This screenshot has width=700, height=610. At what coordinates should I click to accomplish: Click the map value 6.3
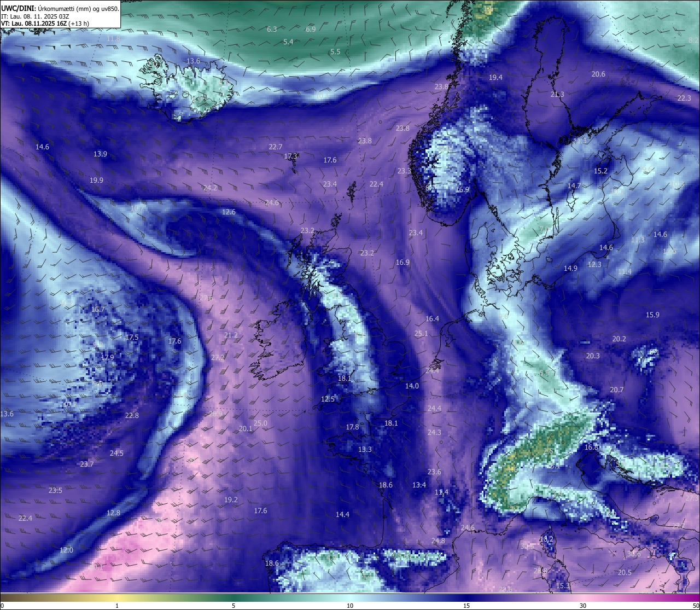(x=272, y=29)
